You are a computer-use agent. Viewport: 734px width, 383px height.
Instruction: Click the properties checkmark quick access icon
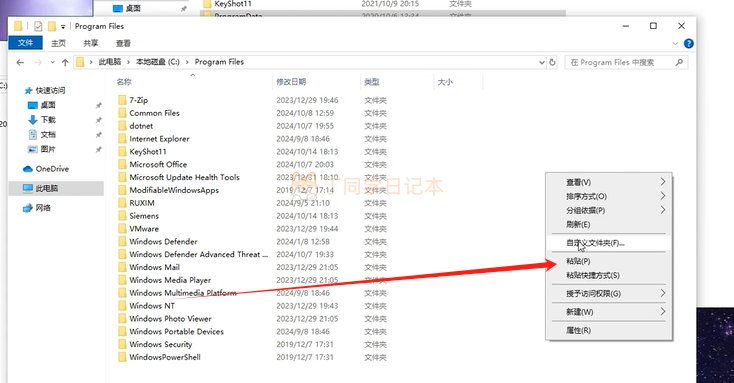coord(38,26)
